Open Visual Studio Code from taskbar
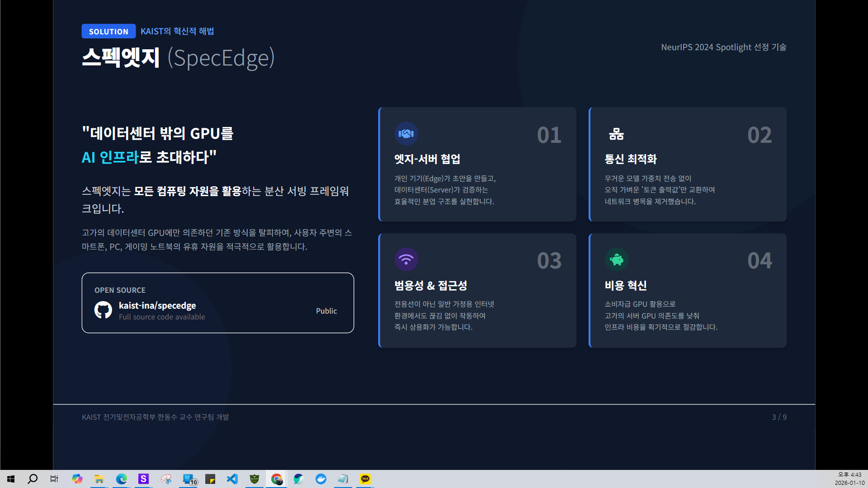This screenshot has width=868, height=488. (x=232, y=479)
